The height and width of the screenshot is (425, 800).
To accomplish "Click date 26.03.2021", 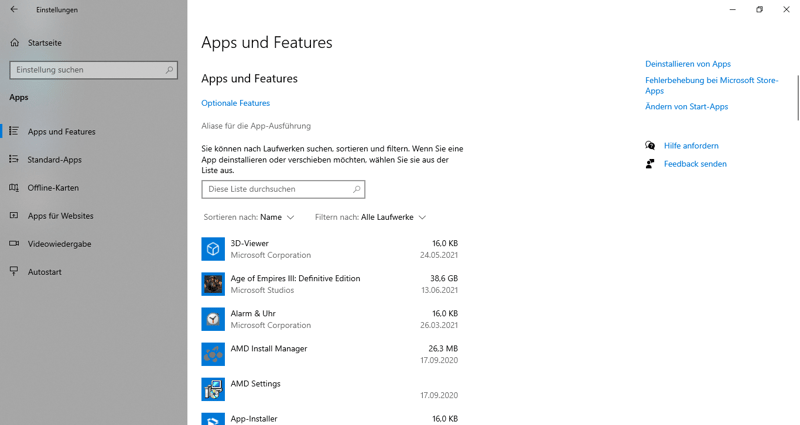I will tap(438, 325).
